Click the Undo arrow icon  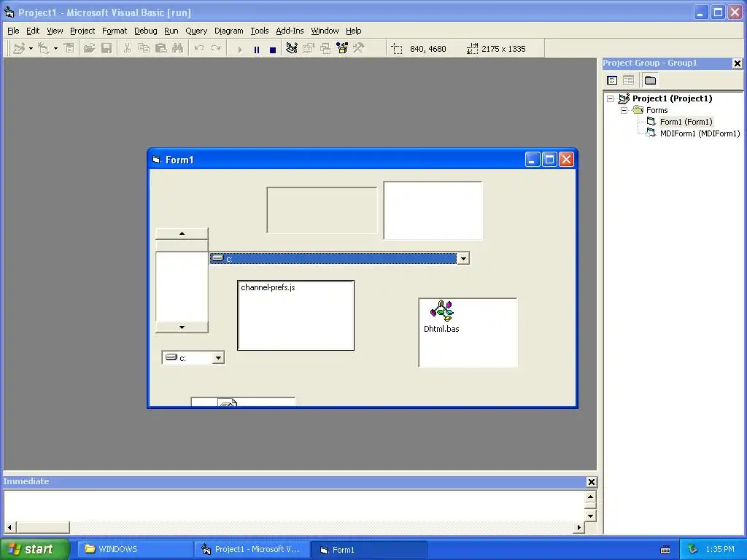pos(199,48)
